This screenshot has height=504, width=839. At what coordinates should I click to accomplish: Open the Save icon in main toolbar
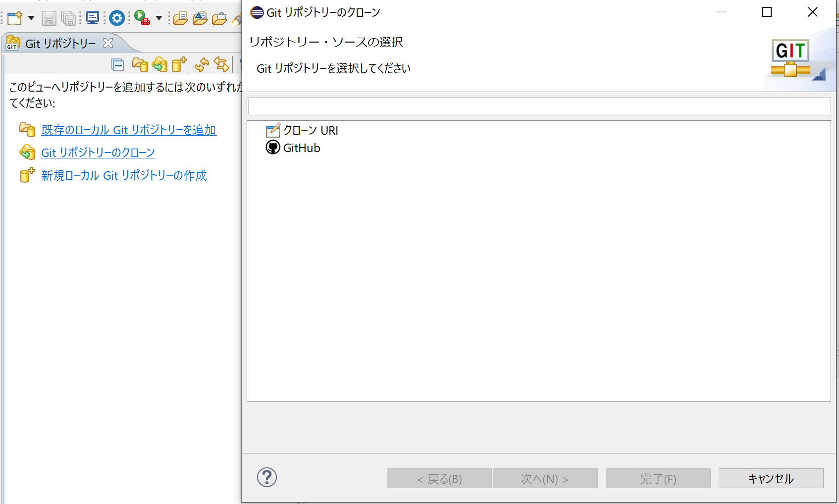coord(49,18)
